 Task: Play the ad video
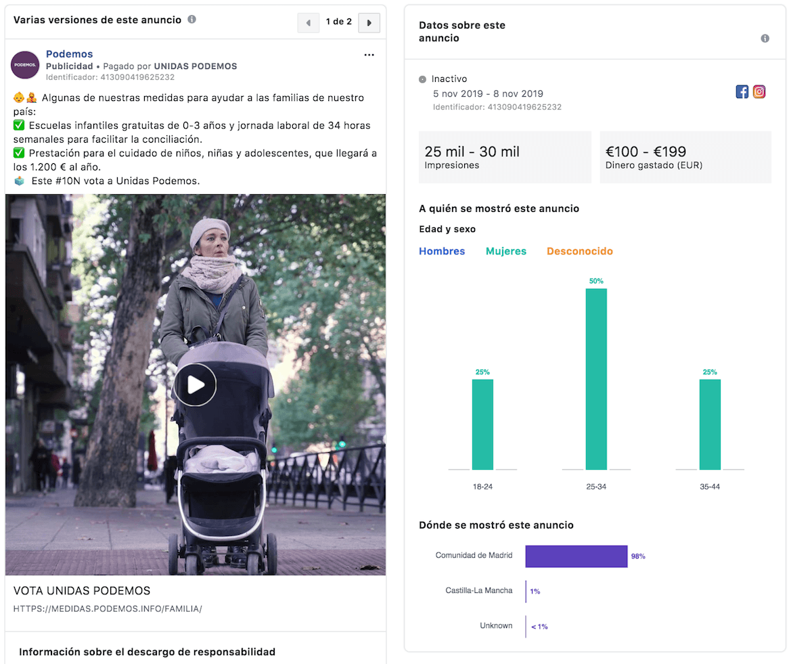pyautogui.click(x=195, y=385)
